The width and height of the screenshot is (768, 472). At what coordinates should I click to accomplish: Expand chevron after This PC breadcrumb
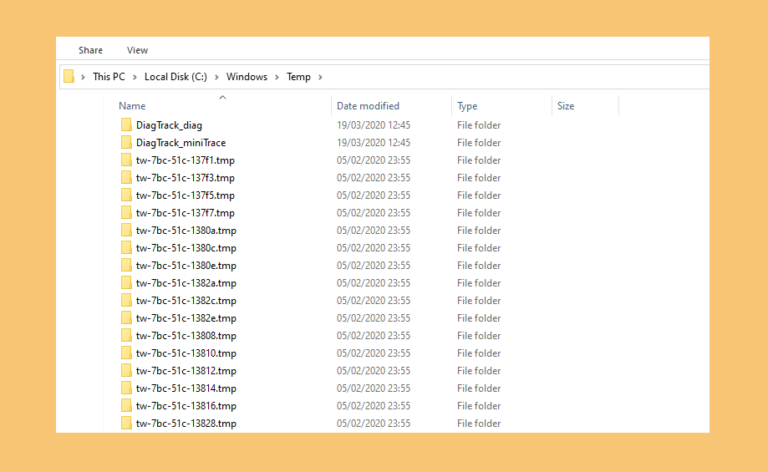[135, 77]
